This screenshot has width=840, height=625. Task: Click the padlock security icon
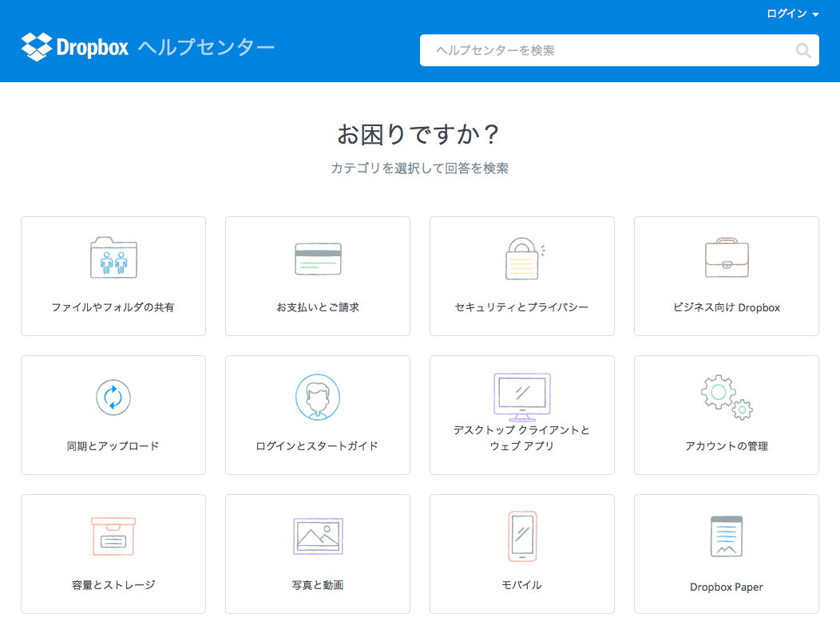coord(525,258)
